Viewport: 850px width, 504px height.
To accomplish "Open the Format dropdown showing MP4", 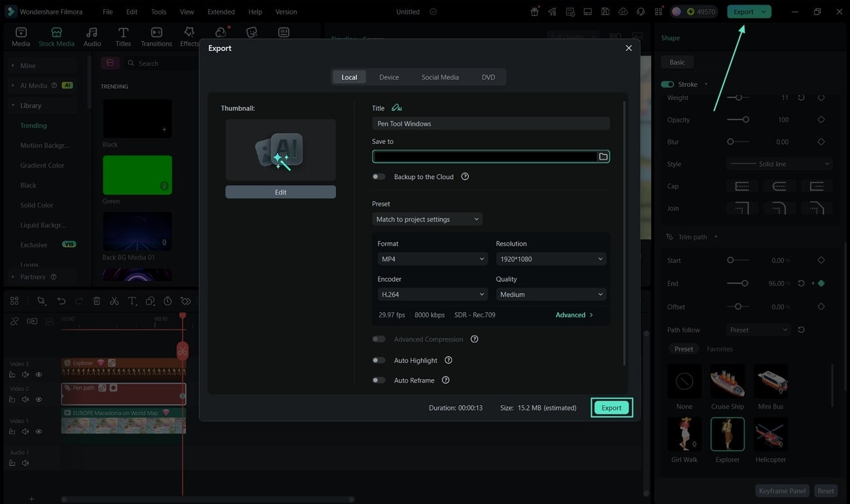I will tap(432, 258).
